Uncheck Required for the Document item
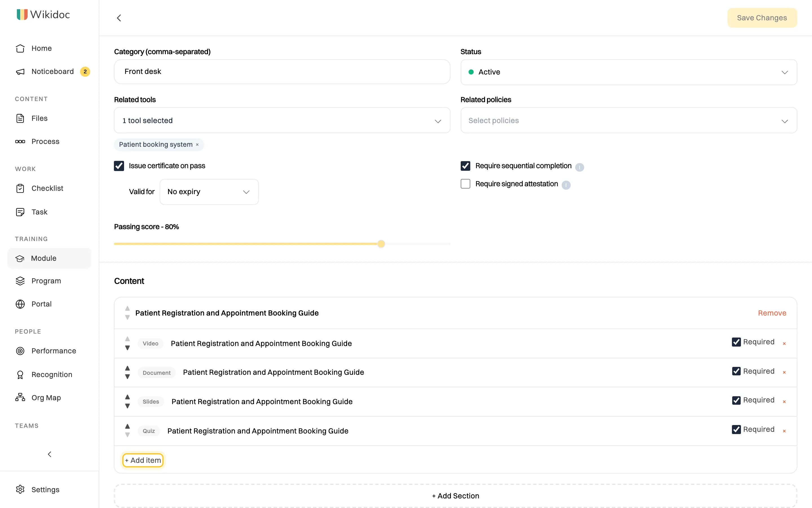This screenshot has width=812, height=508. tap(736, 371)
